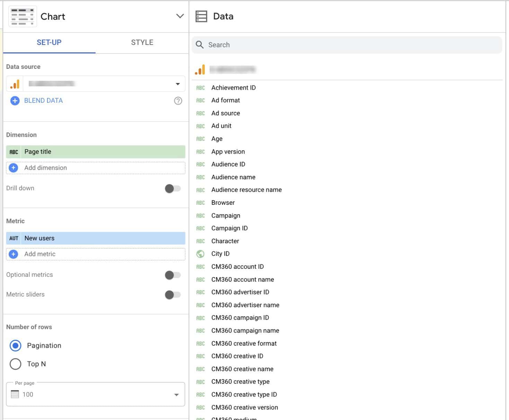The height and width of the screenshot is (420, 509).
Task: Expand the Chart type chevron
Action: pos(180,16)
